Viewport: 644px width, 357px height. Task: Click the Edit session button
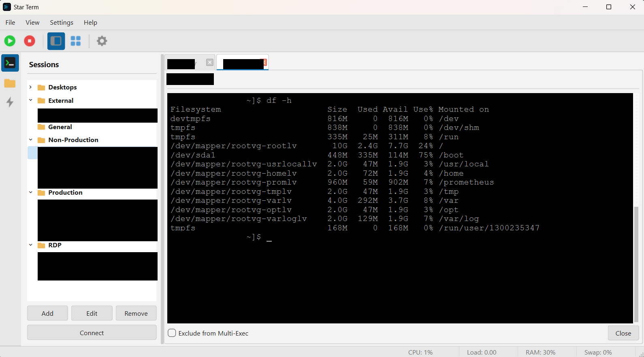pyautogui.click(x=92, y=313)
